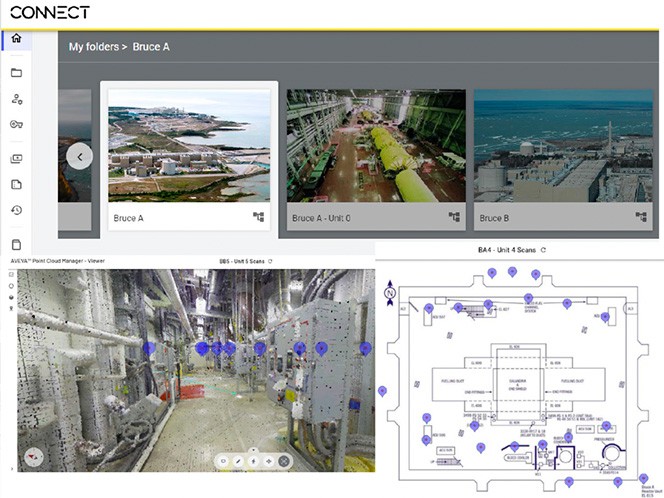Open the Bruce A aerial thumbnail
This screenshot has height=498, width=664.
coord(189,145)
